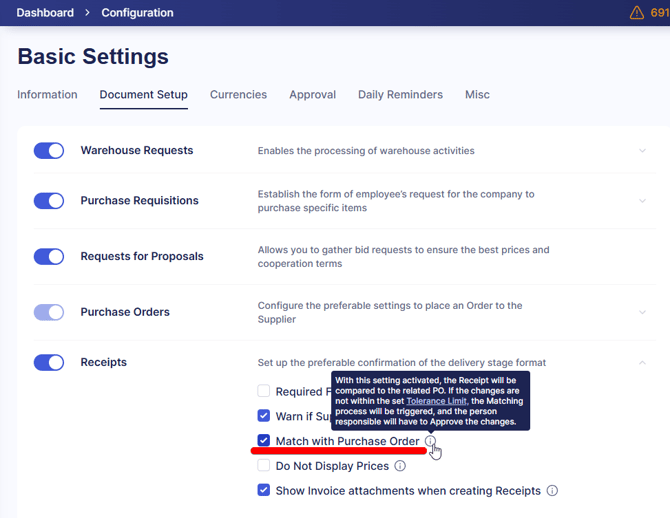Uncheck the Warn if Su… checkbox under Receipts
Image resolution: width=670 pixels, height=518 pixels.
click(x=264, y=415)
